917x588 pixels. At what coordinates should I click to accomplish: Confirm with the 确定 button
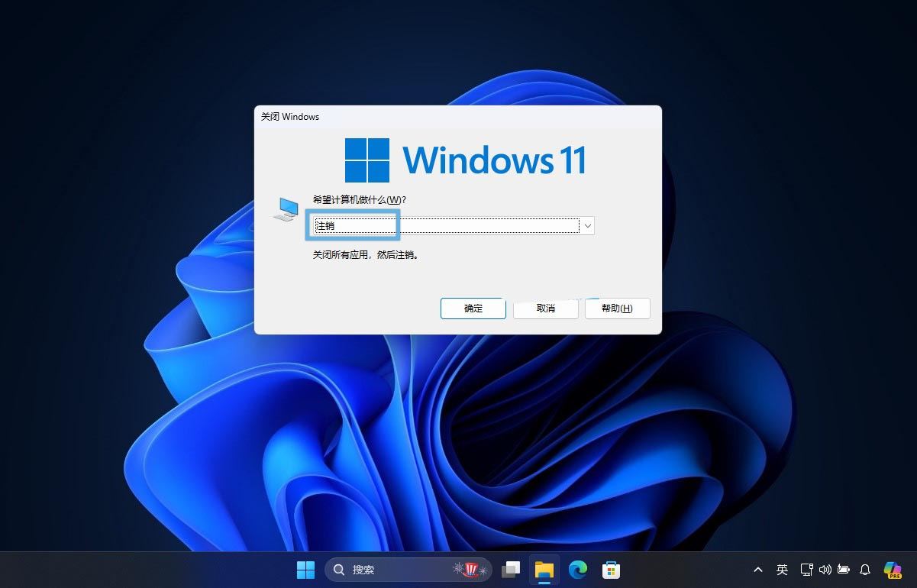pyautogui.click(x=473, y=309)
